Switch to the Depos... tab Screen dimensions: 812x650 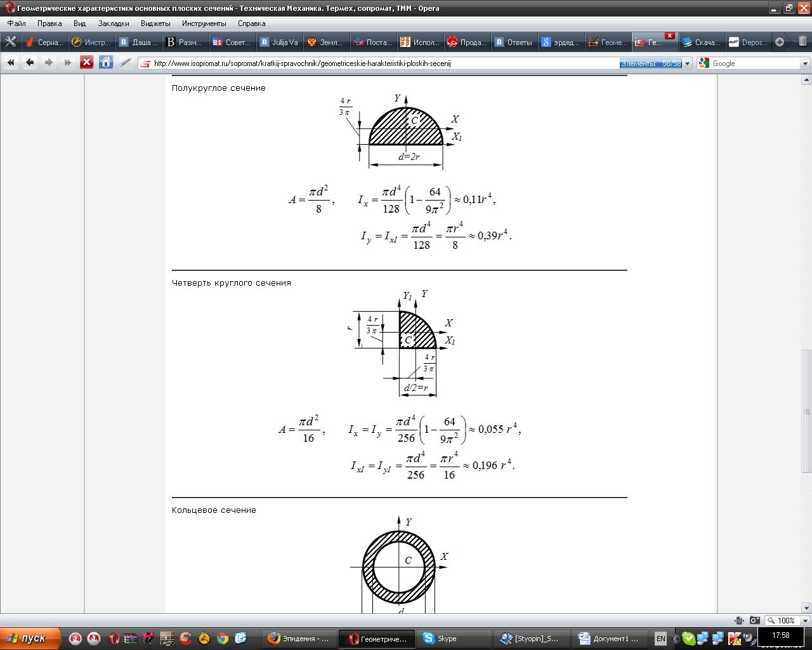coord(749,42)
